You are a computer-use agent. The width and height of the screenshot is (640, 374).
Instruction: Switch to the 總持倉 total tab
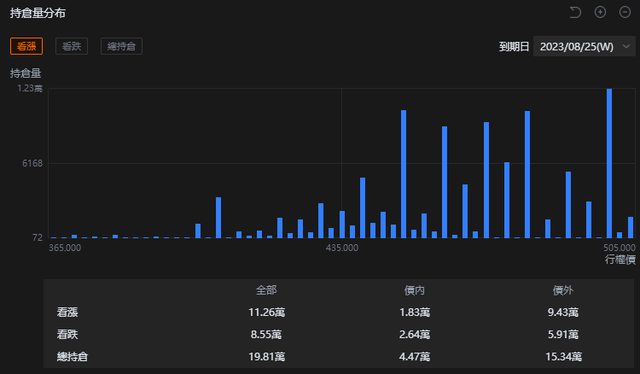point(121,46)
